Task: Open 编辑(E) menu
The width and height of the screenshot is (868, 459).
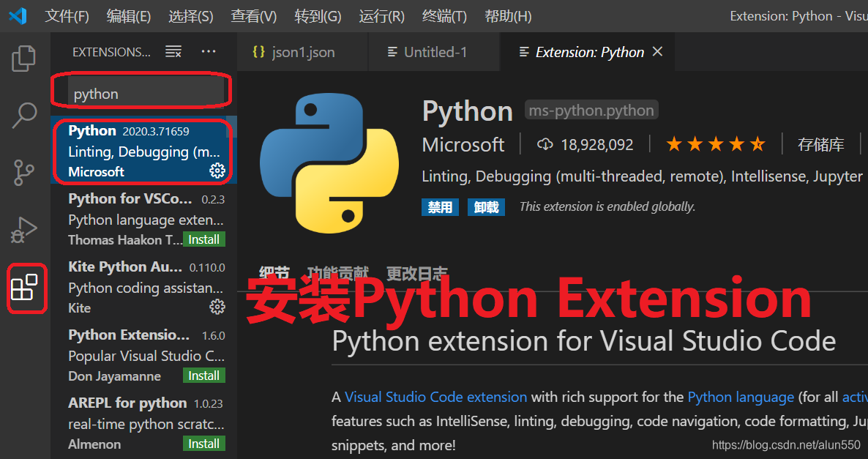Action: point(129,16)
